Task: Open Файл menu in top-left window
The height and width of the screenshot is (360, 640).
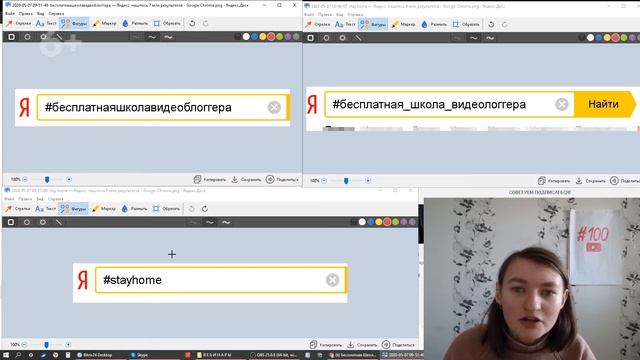Action: pyautogui.click(x=10, y=13)
